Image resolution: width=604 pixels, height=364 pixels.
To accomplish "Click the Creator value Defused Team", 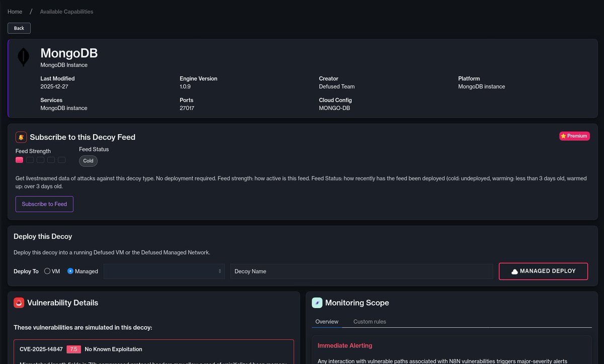I will tap(337, 86).
